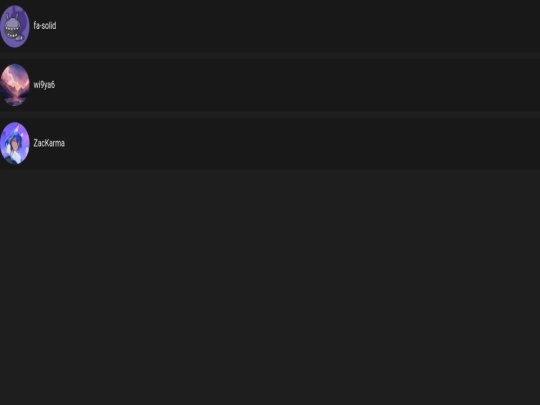Choose the user with the blue anime character icon

(x=270, y=143)
